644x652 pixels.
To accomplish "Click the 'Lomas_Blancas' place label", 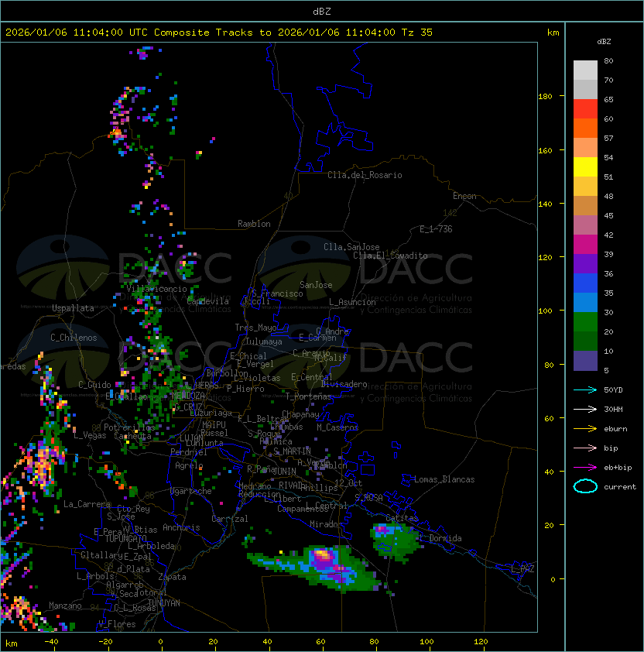I will point(444,479).
